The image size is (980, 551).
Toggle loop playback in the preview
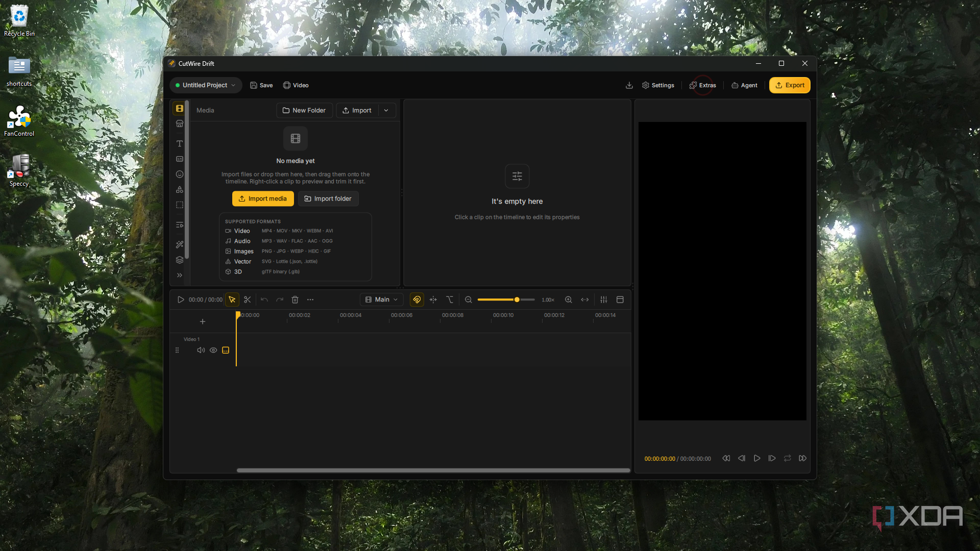click(788, 458)
